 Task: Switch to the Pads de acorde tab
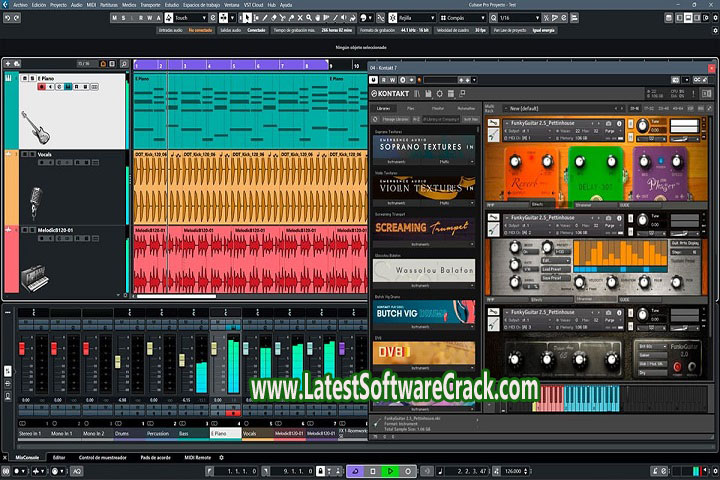[155, 457]
